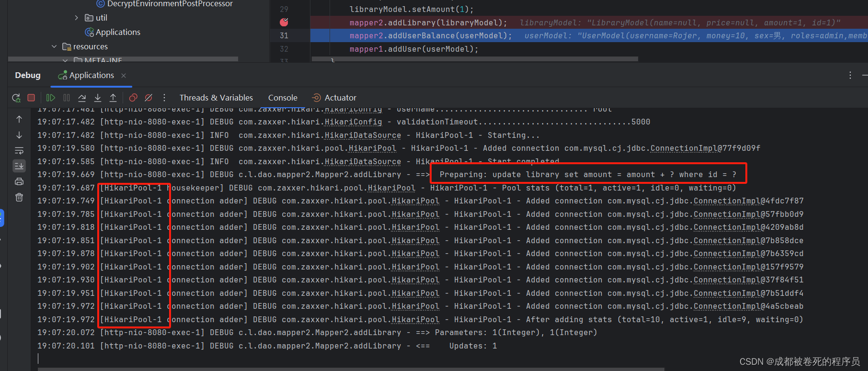Image resolution: width=868 pixels, height=371 pixels.
Task: Switch to Threads & Variables tab
Action: (216, 98)
